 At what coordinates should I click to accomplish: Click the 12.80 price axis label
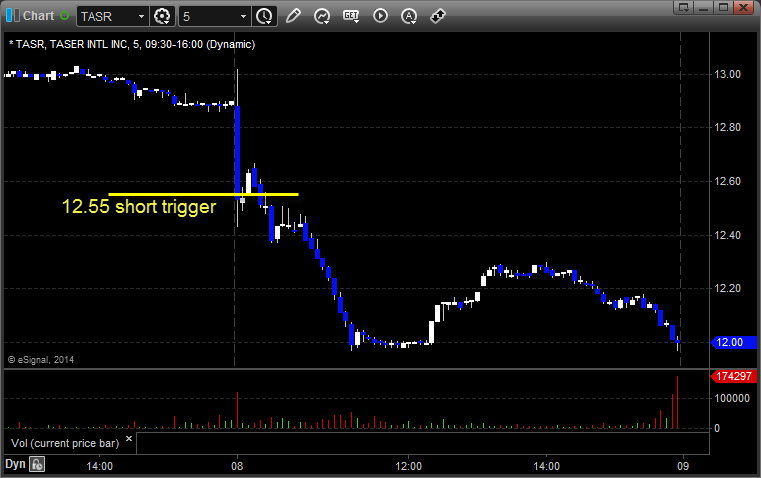(728, 127)
